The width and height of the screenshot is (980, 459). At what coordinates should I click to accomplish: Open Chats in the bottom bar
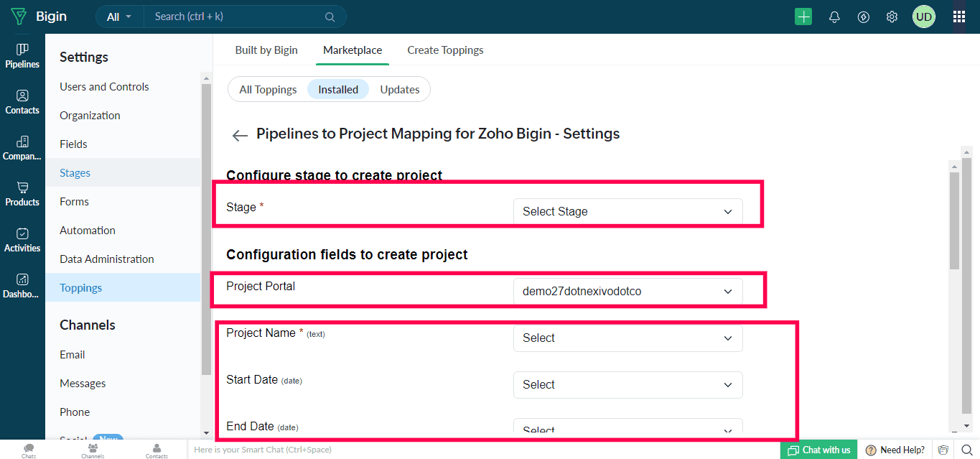(29, 450)
